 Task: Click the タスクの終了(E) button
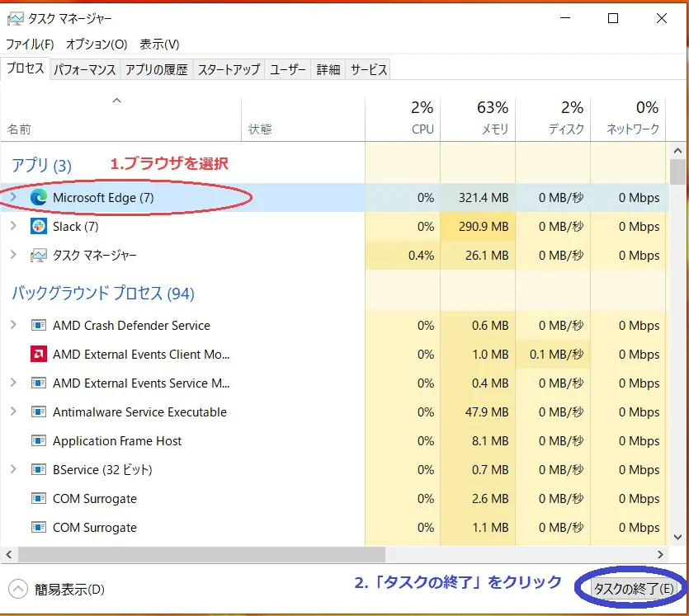[634, 588]
